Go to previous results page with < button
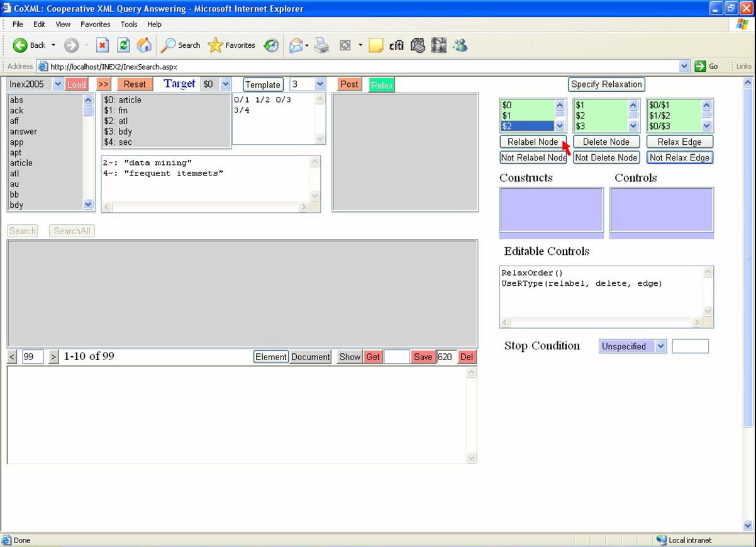Image resolution: width=756 pixels, height=547 pixels. tap(12, 357)
